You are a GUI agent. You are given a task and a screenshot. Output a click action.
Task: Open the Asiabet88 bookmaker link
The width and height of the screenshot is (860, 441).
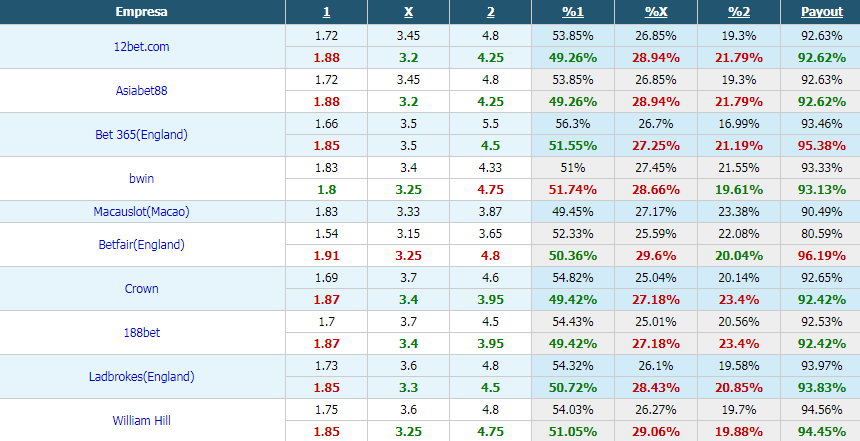pyautogui.click(x=142, y=91)
